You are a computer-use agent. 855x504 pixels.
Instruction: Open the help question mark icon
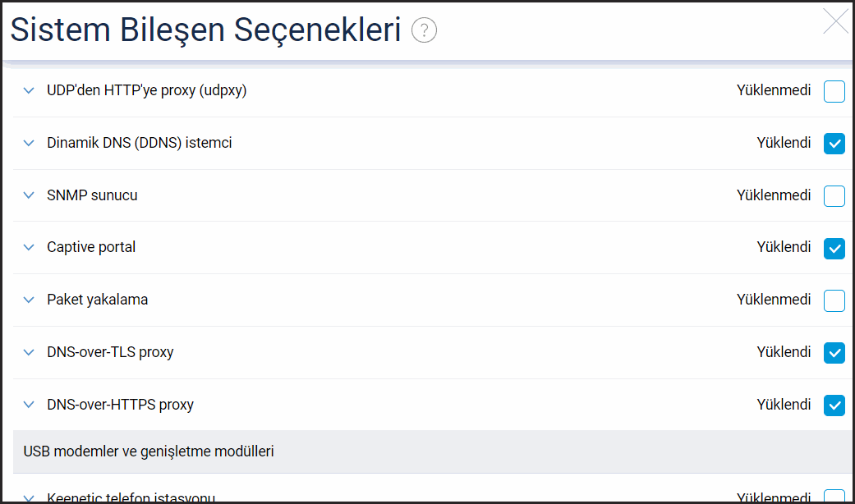coord(424,31)
